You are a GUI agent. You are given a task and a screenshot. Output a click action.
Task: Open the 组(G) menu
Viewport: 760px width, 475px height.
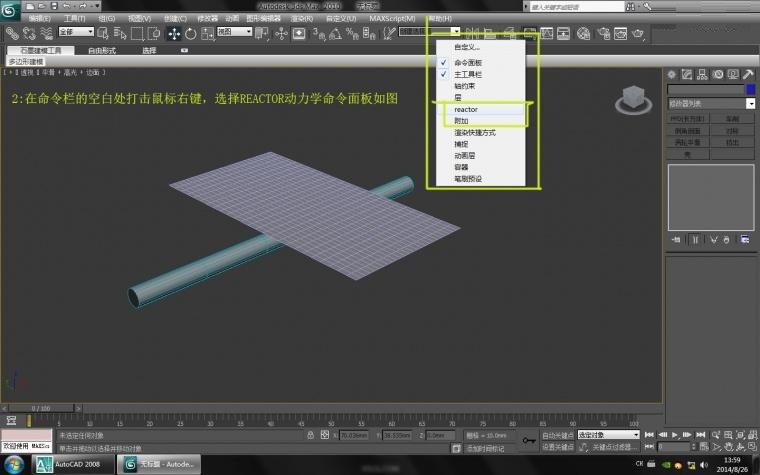click(x=107, y=18)
